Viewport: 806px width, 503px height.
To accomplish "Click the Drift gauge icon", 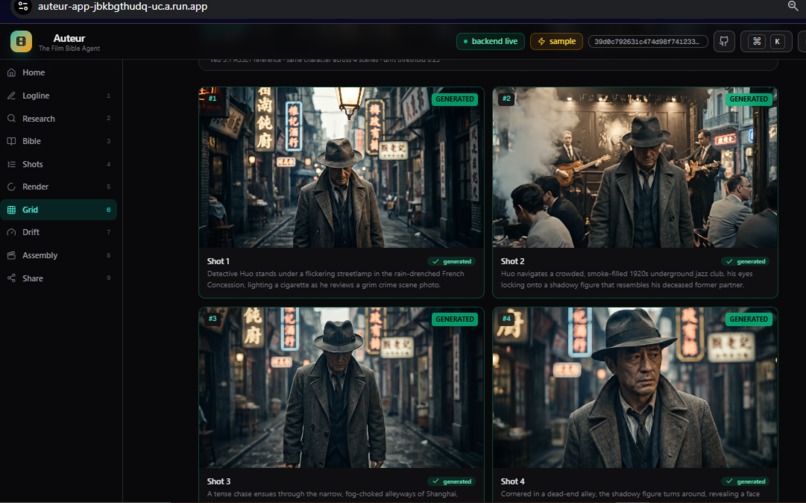I will pyautogui.click(x=11, y=232).
